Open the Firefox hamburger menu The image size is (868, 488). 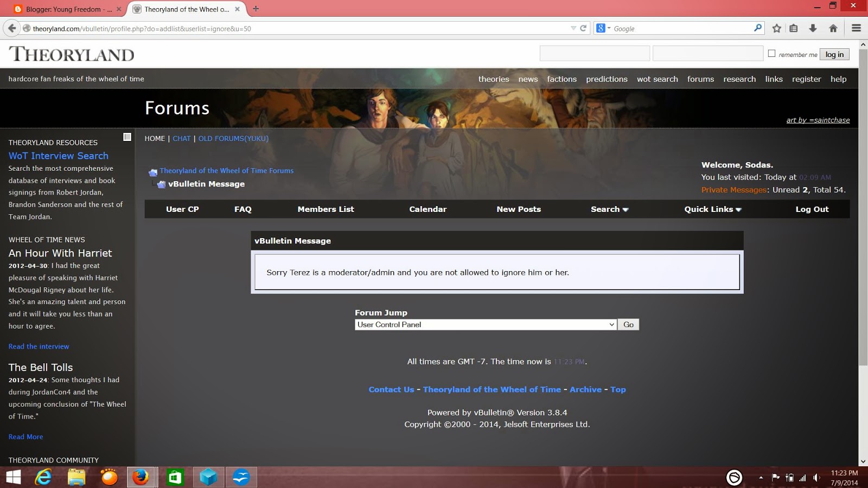coord(857,28)
